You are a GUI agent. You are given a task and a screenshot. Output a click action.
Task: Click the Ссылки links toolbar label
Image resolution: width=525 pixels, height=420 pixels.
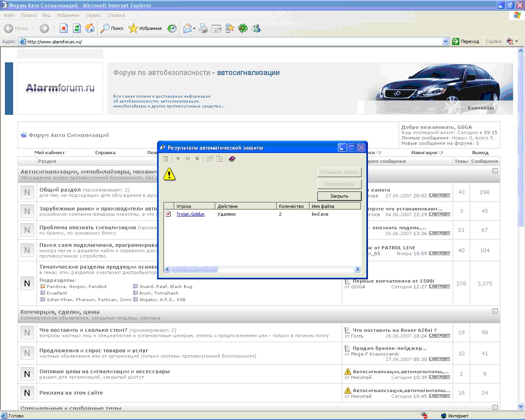(x=493, y=41)
